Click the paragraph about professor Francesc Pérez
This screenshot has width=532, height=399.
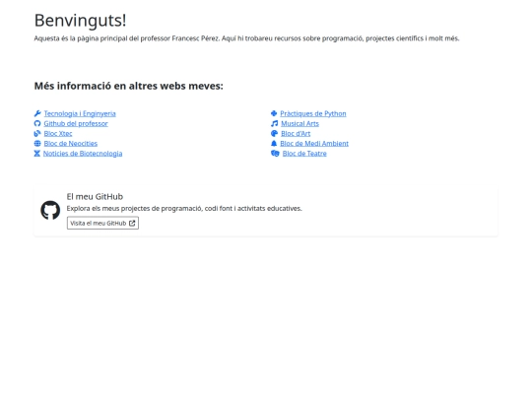point(246,38)
